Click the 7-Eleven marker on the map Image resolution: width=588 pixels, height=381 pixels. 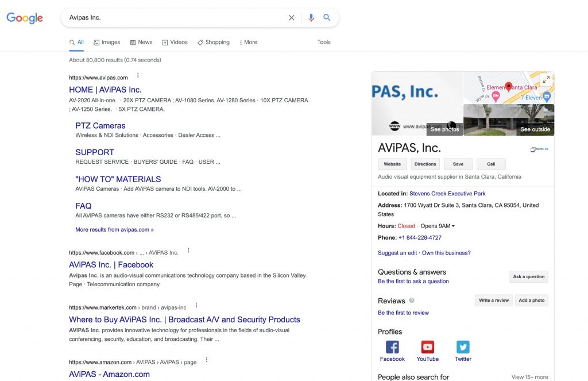547,97
